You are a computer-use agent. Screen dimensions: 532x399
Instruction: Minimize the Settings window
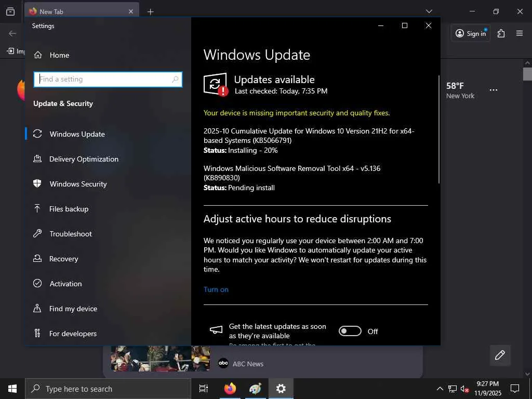381,25
